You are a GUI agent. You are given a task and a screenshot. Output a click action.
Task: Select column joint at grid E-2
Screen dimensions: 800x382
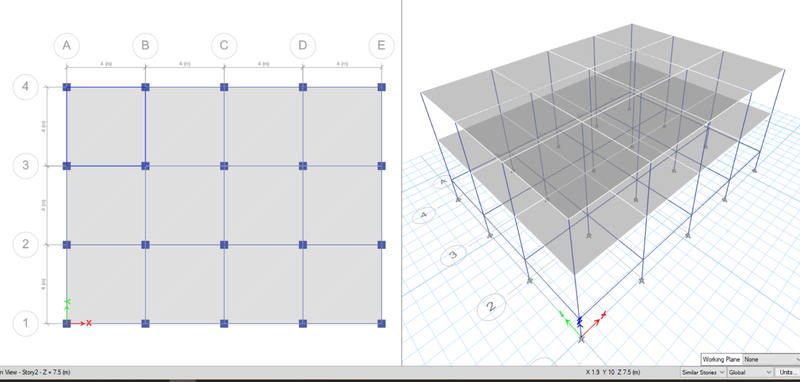coord(381,245)
